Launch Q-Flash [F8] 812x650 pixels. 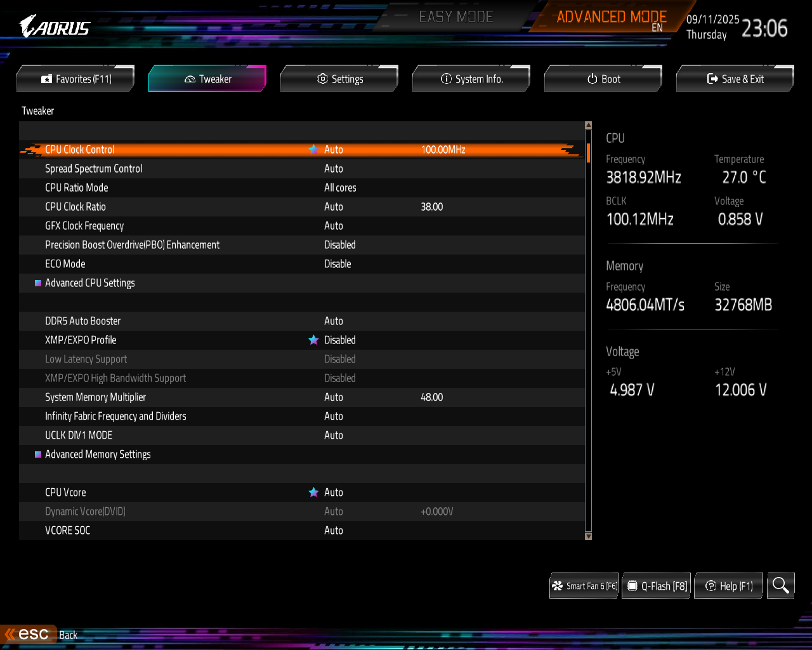657,586
